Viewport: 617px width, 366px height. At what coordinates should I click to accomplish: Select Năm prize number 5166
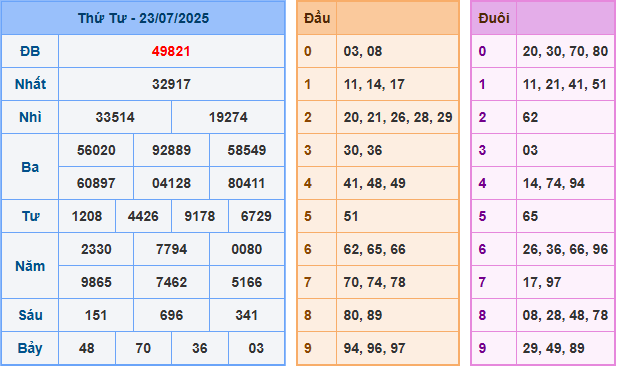pos(247,283)
